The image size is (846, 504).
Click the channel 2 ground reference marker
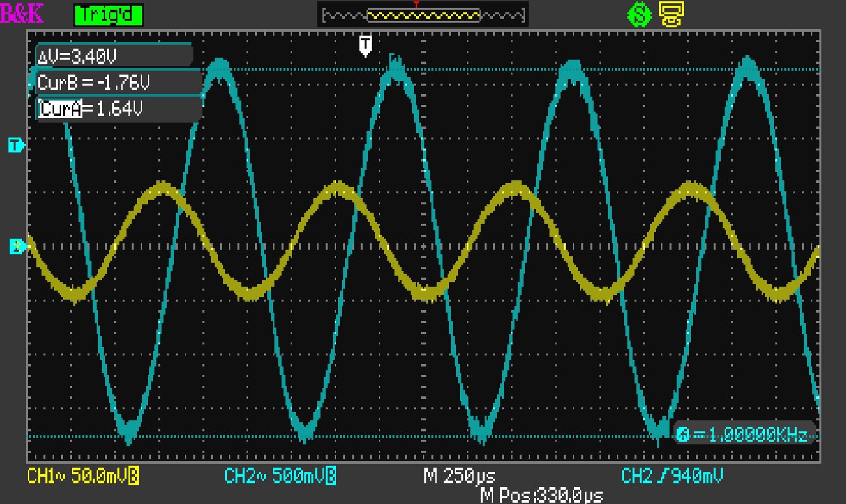click(x=16, y=246)
